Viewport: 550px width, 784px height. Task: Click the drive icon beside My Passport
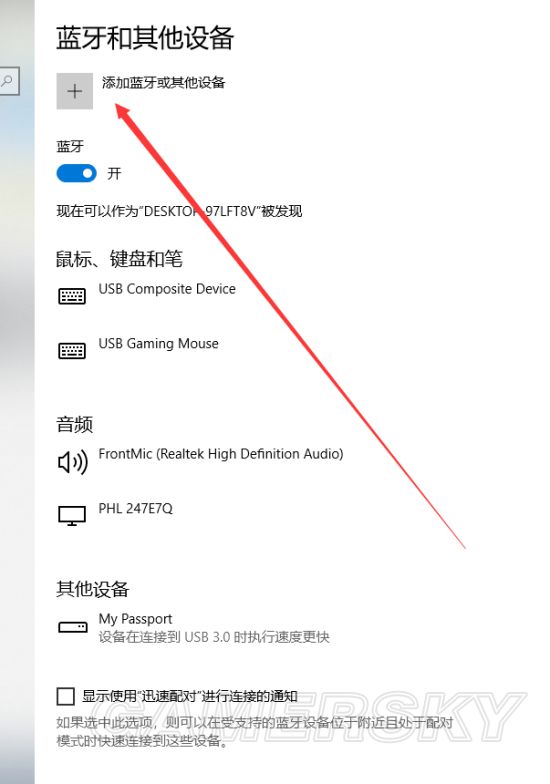click(x=73, y=626)
